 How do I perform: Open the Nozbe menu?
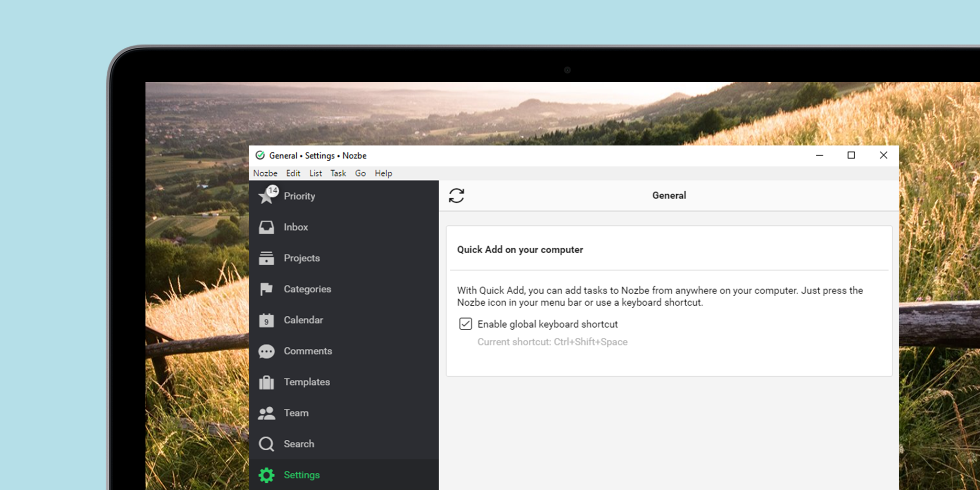[x=265, y=173]
